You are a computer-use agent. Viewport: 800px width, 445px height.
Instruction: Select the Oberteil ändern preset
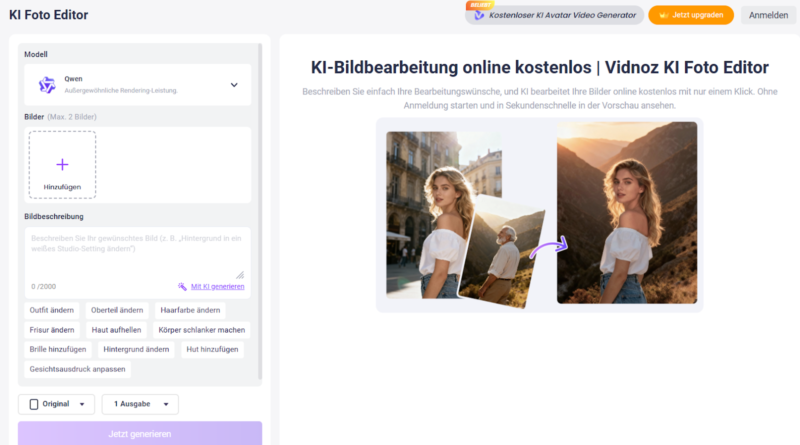tap(117, 310)
